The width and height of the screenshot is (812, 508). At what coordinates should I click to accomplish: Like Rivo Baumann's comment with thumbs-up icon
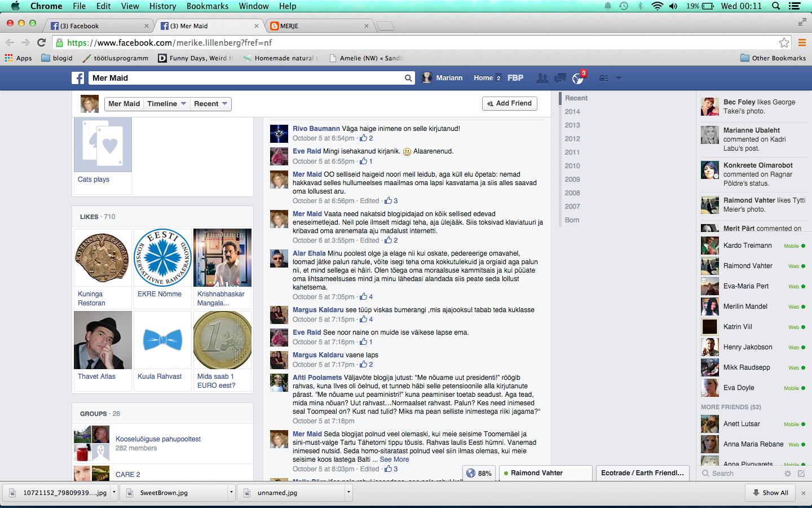[363, 138]
